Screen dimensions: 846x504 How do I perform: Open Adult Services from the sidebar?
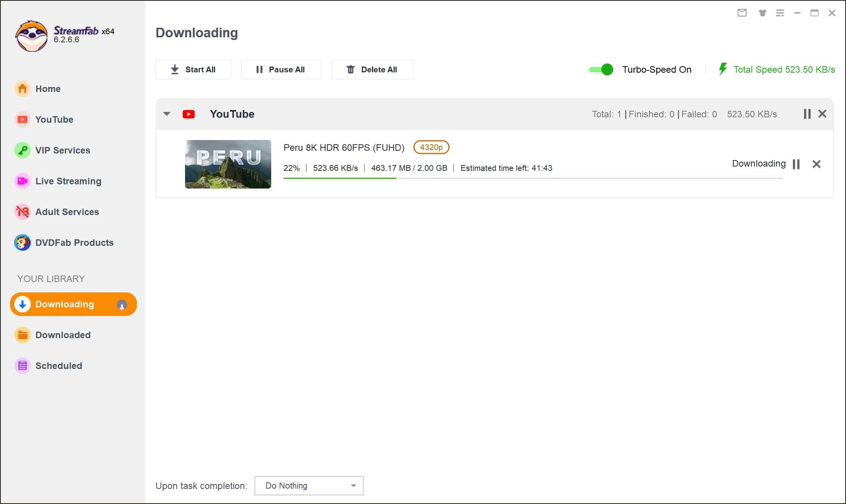pyautogui.click(x=67, y=212)
